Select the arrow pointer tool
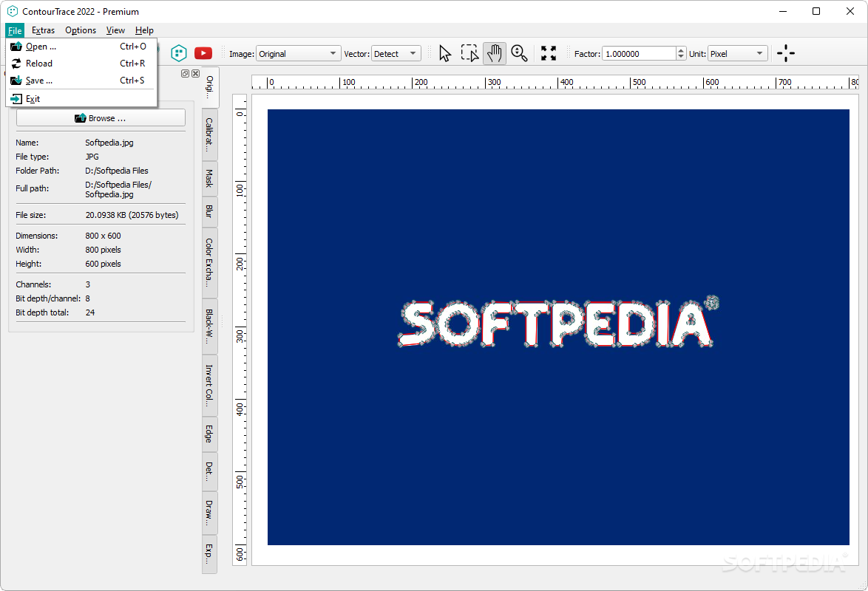 pyautogui.click(x=445, y=53)
